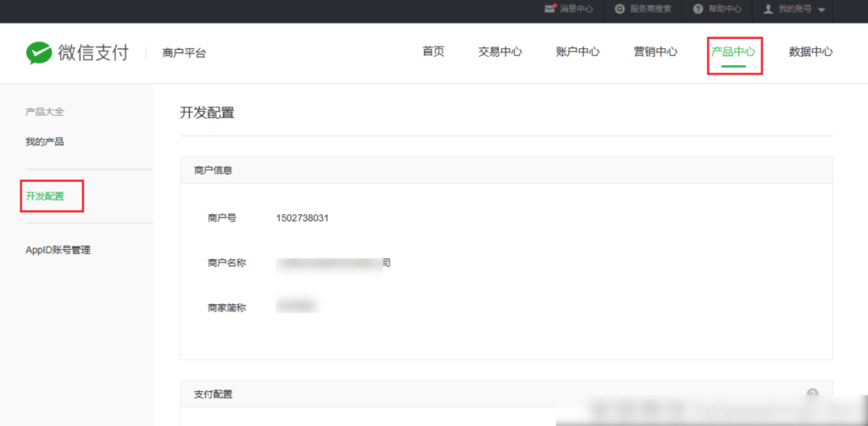Click the merchant number 1502738031
868x426 pixels.
[x=302, y=218]
